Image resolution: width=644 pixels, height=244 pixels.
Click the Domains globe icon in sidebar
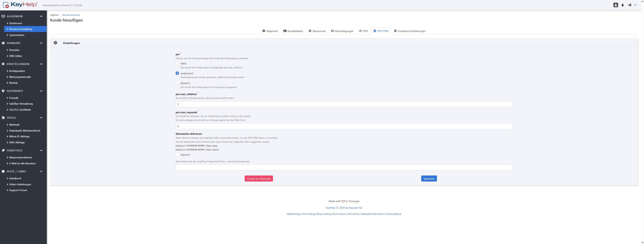(3, 43)
